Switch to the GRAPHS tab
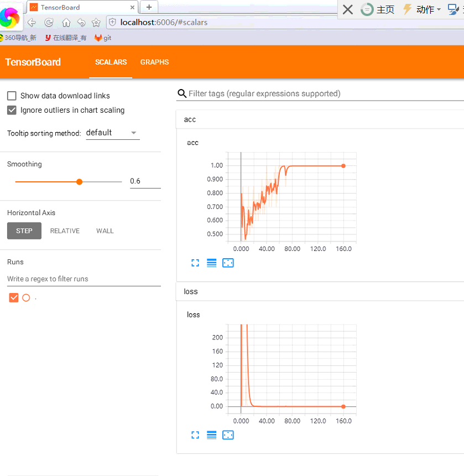The height and width of the screenshot is (476, 464). (x=154, y=62)
